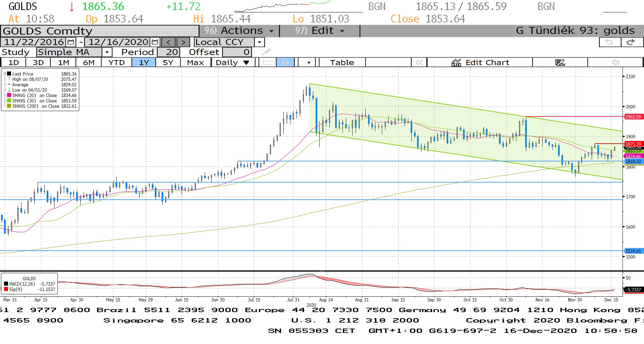The width and height of the screenshot is (644, 344).
Task: Click the red down arrow next to GOLDS
Action: [72, 7]
